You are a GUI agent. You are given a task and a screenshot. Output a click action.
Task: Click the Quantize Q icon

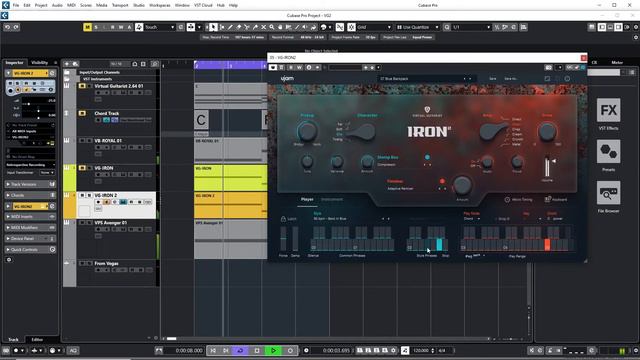tap(447, 27)
